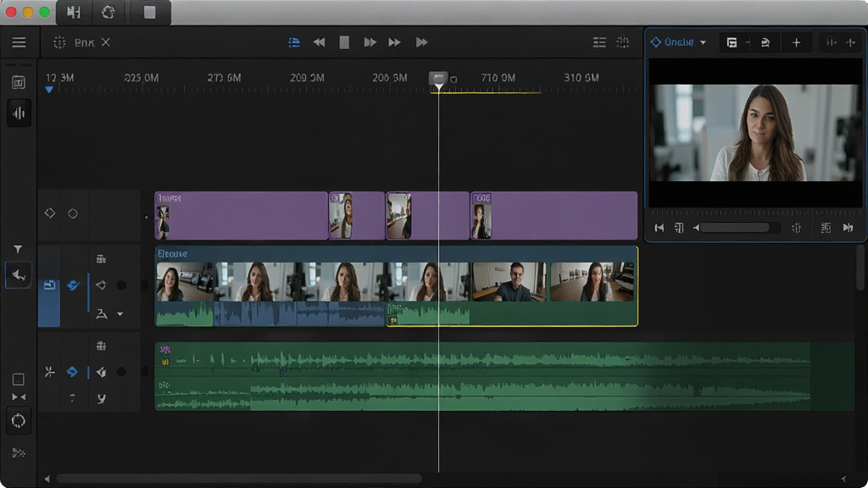Toggle the round record dot on video track
The image size is (868, 488).
[121, 286]
